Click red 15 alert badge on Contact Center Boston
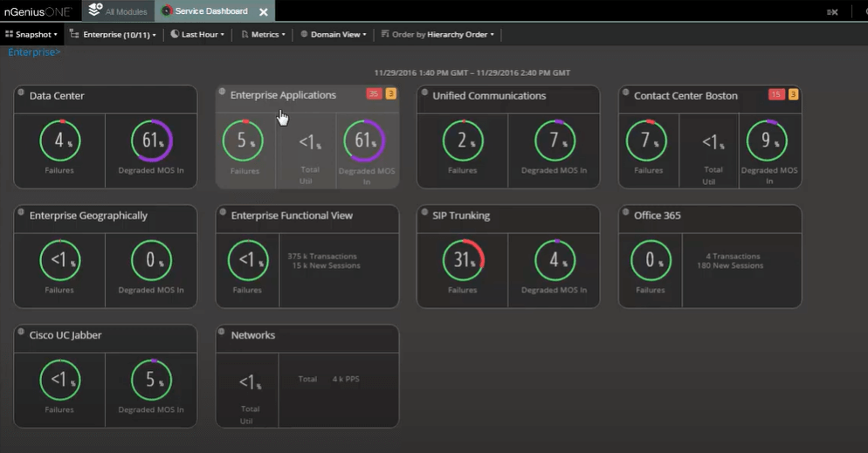 [x=776, y=94]
